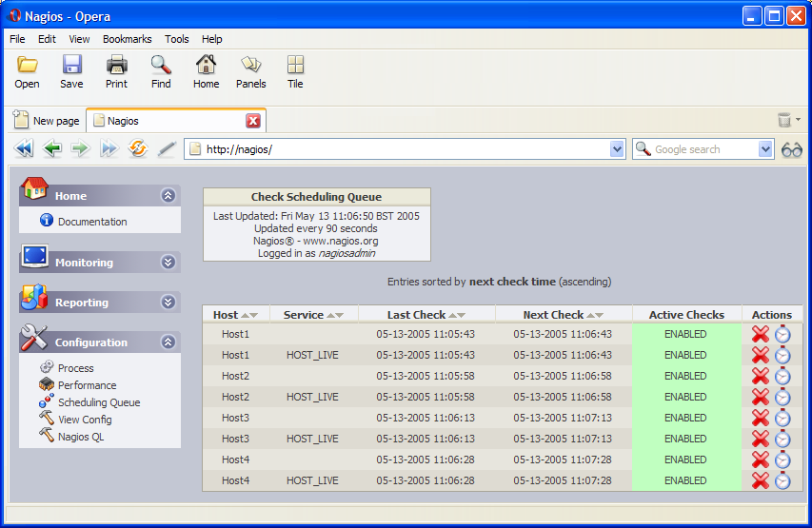
Task: Open the Tools menu
Action: pos(177,39)
